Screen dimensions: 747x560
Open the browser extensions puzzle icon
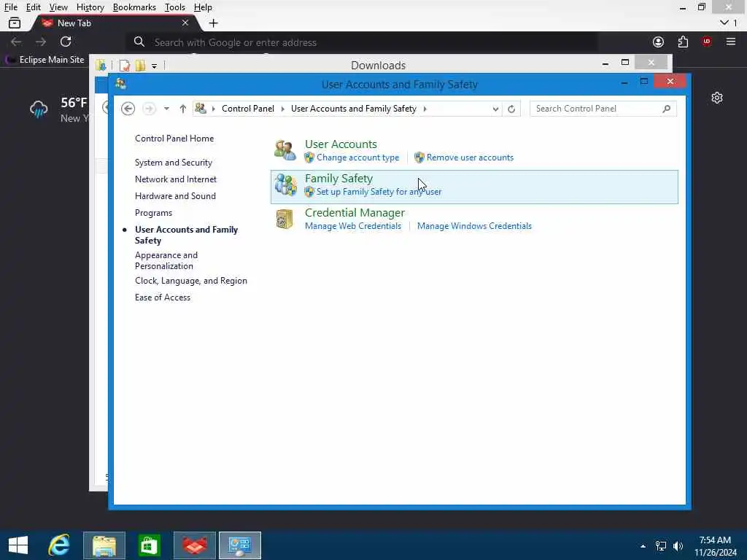click(683, 42)
